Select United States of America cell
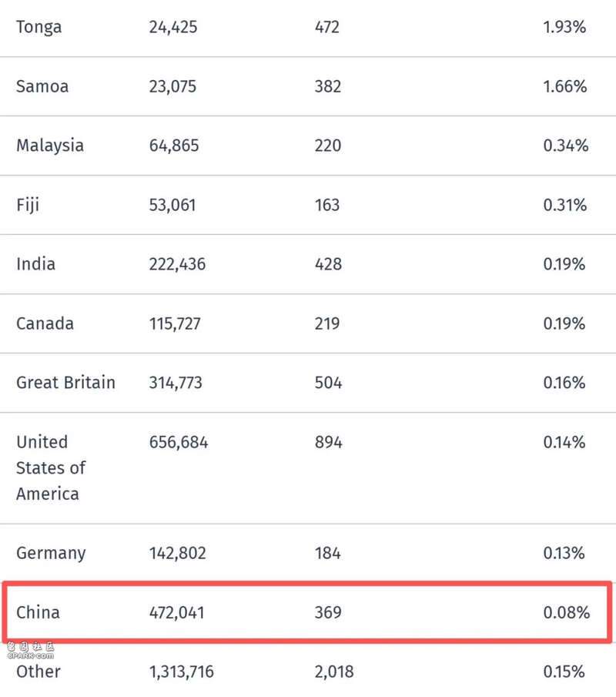 [51, 468]
